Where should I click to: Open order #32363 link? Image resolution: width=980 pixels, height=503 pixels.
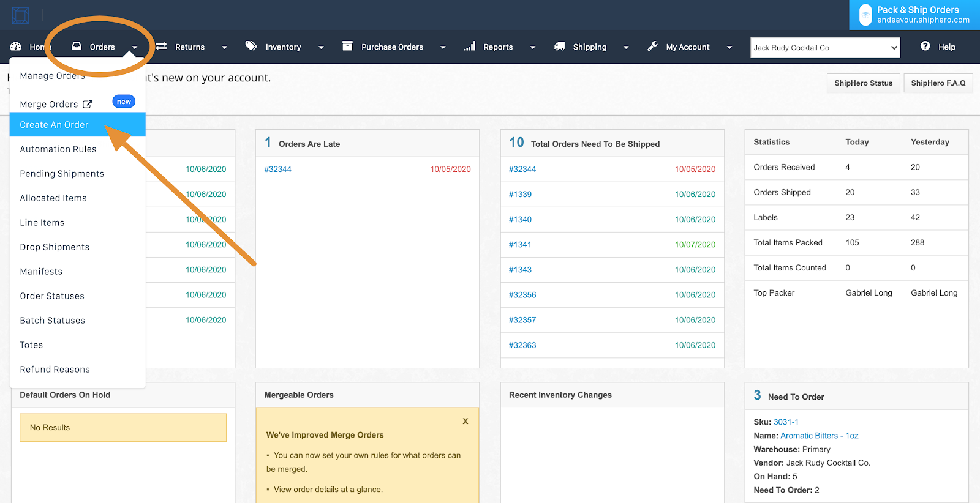(522, 345)
